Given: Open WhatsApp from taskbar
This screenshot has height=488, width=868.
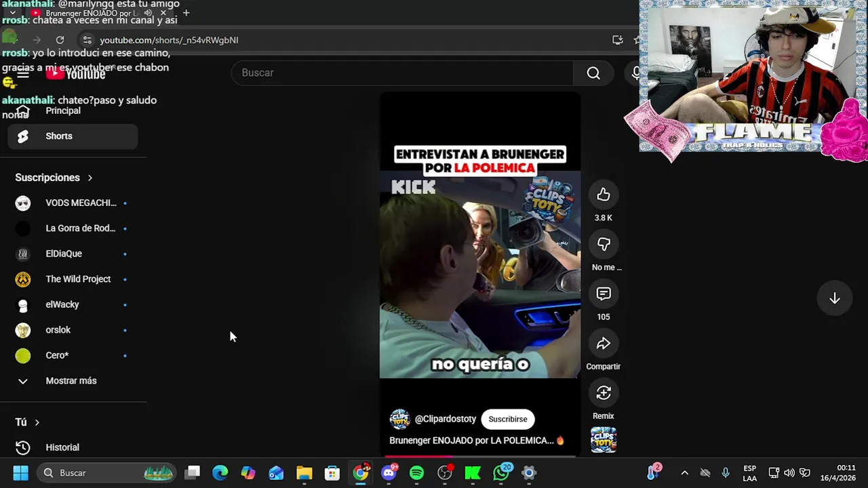Looking at the screenshot, I should [x=501, y=473].
